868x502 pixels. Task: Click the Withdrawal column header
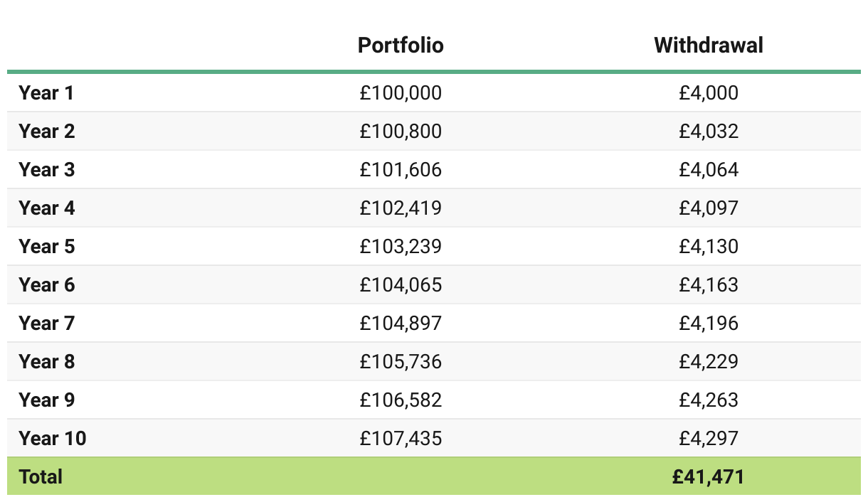[x=708, y=46]
